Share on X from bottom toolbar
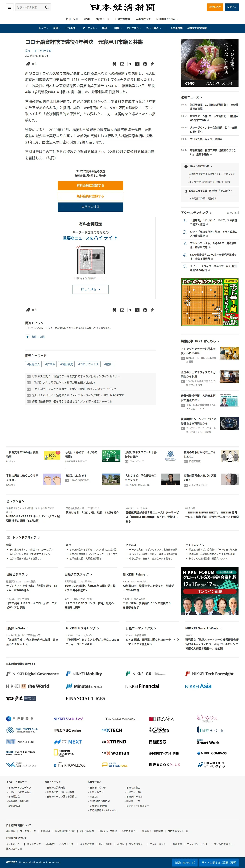 click(x=137, y=310)
